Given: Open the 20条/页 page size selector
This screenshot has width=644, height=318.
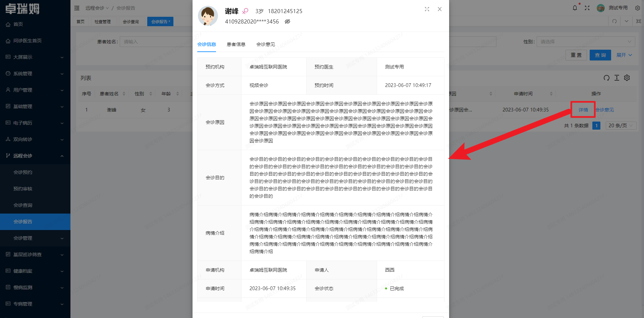Looking at the screenshot, I should 621,125.
